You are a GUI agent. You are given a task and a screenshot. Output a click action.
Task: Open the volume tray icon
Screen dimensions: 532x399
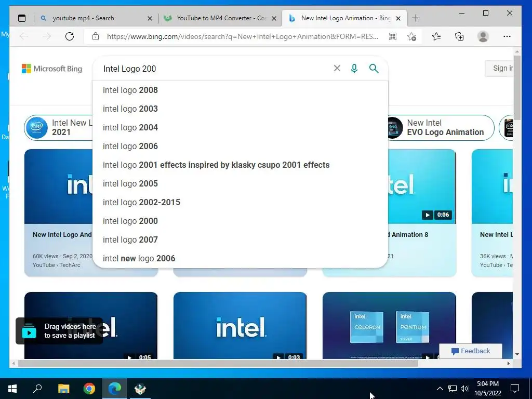[x=464, y=389]
